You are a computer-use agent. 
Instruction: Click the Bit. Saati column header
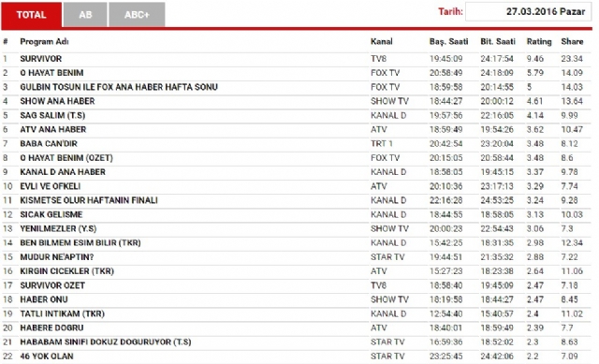(x=498, y=41)
